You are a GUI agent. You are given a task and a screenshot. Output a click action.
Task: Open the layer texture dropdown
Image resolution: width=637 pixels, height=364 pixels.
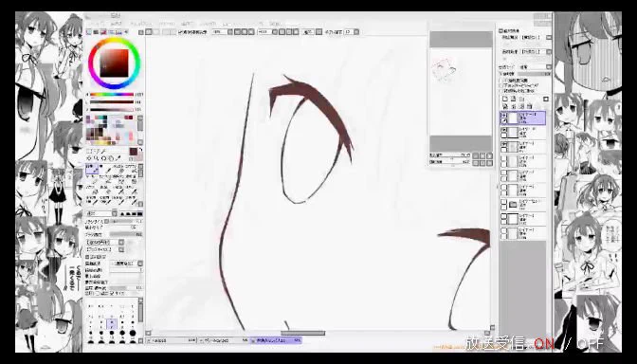tap(549, 37)
